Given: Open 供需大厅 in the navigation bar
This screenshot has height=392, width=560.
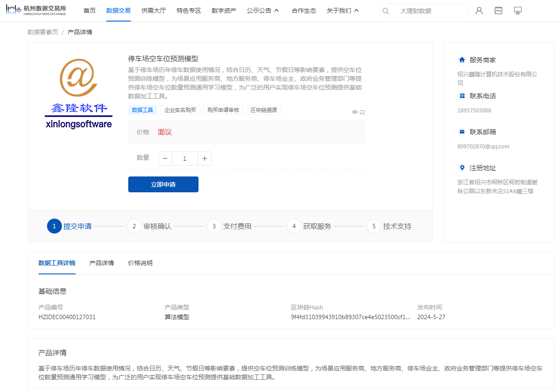Looking at the screenshot, I should click(154, 11).
